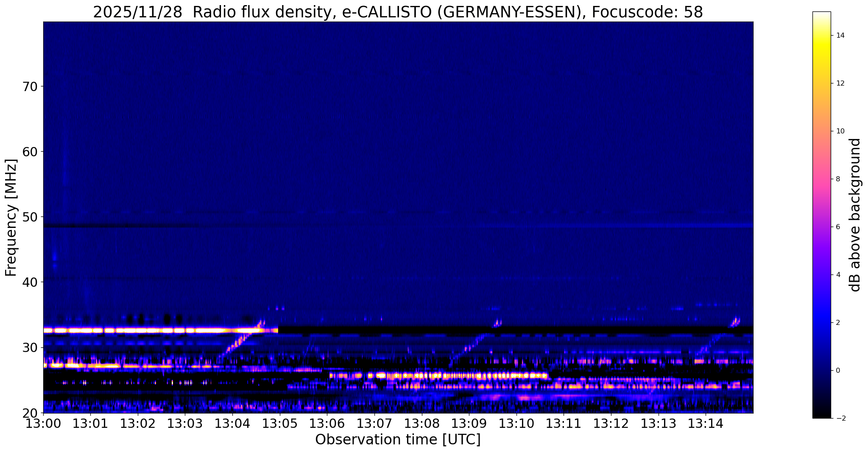This screenshot has width=868, height=452.
Task: Click the 13:08 time tick label
Action: pos(421,423)
